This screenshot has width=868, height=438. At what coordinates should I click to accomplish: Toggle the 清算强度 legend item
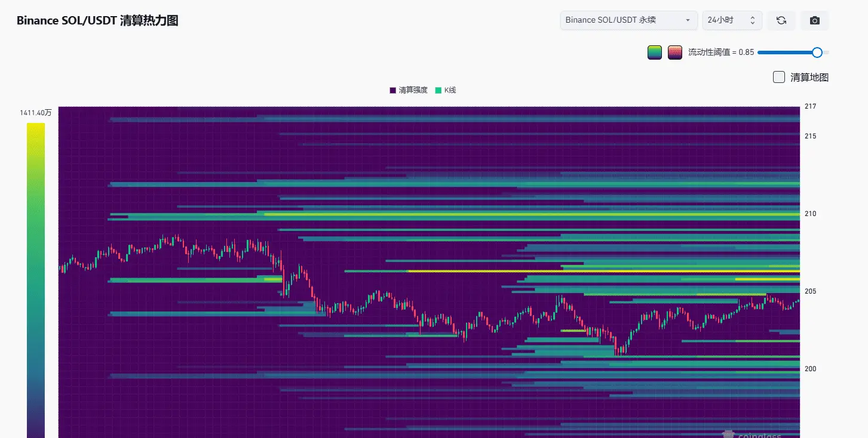pos(409,90)
